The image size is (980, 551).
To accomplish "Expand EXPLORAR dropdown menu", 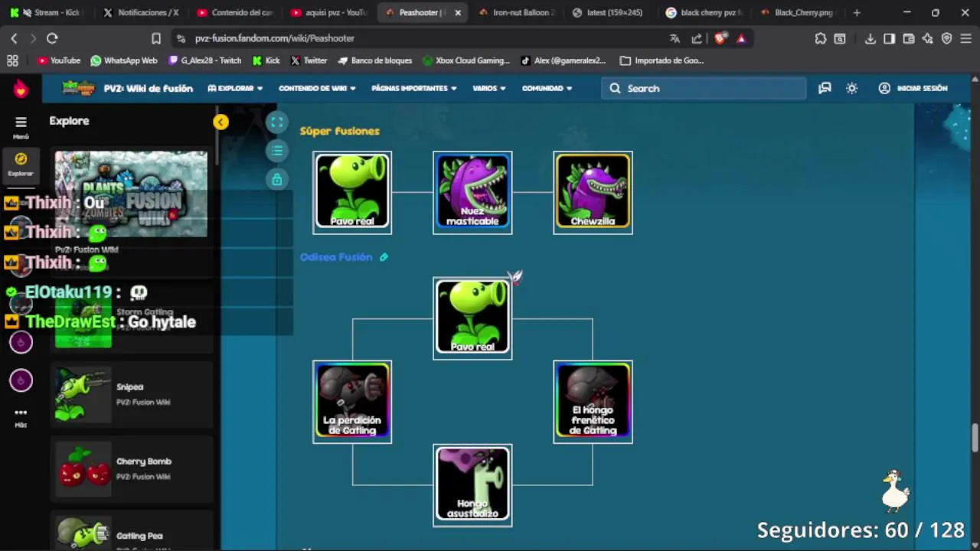I will pyautogui.click(x=235, y=88).
